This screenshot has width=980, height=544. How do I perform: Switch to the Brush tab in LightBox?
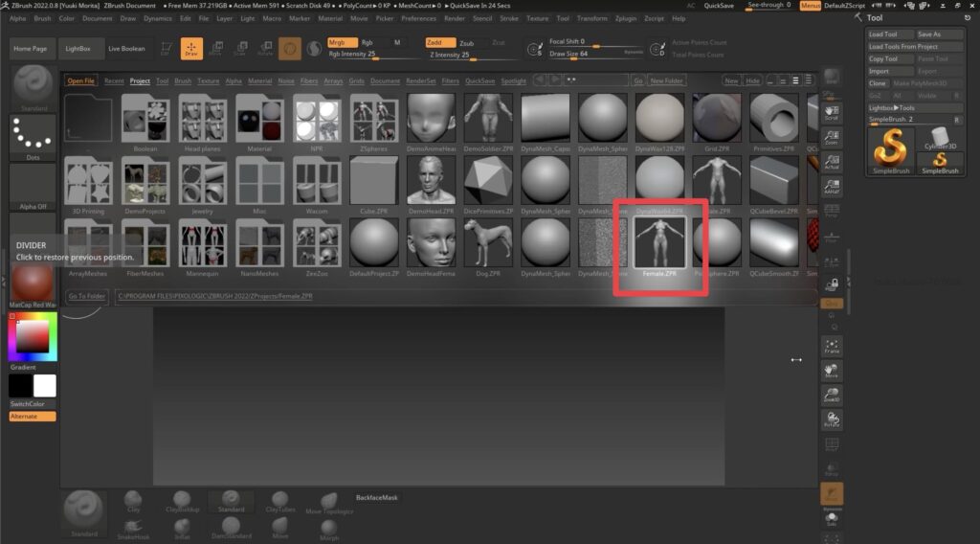click(x=182, y=81)
